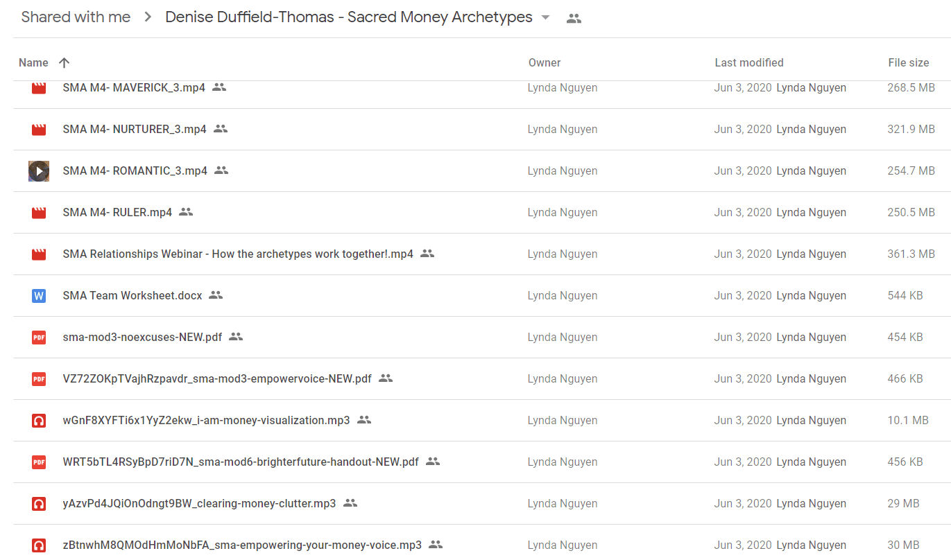951x560 pixels.
Task: Click the shared icon beside the folder title
Action: 574,19
